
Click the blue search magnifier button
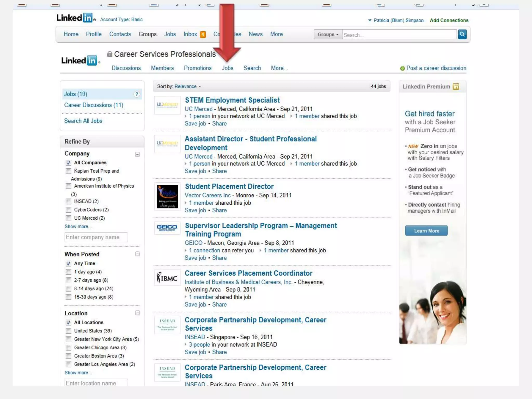[462, 34]
